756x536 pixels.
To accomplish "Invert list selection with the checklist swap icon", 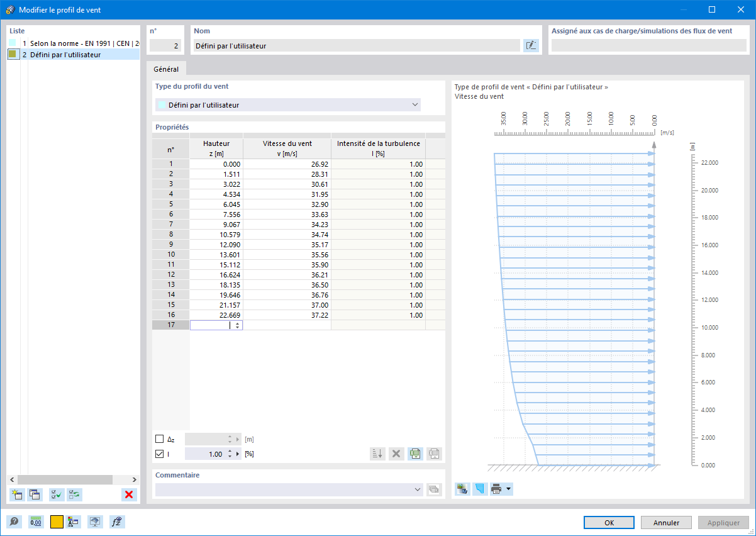I will 74,494.
